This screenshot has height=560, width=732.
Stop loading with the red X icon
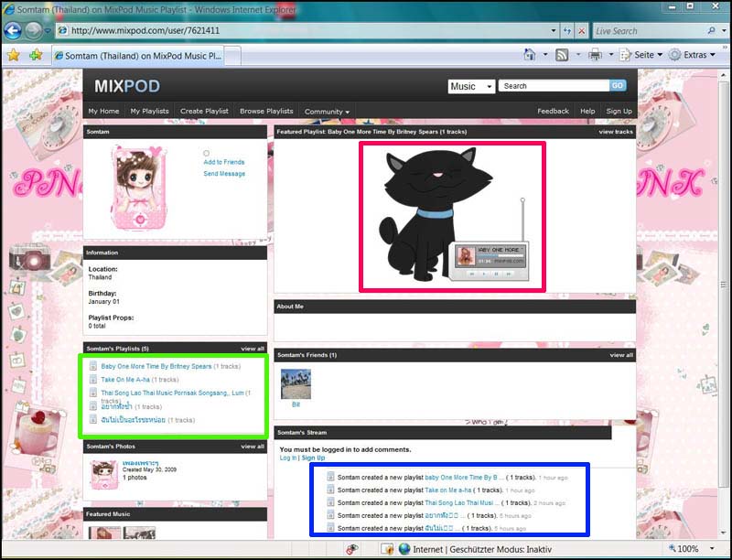click(x=582, y=31)
